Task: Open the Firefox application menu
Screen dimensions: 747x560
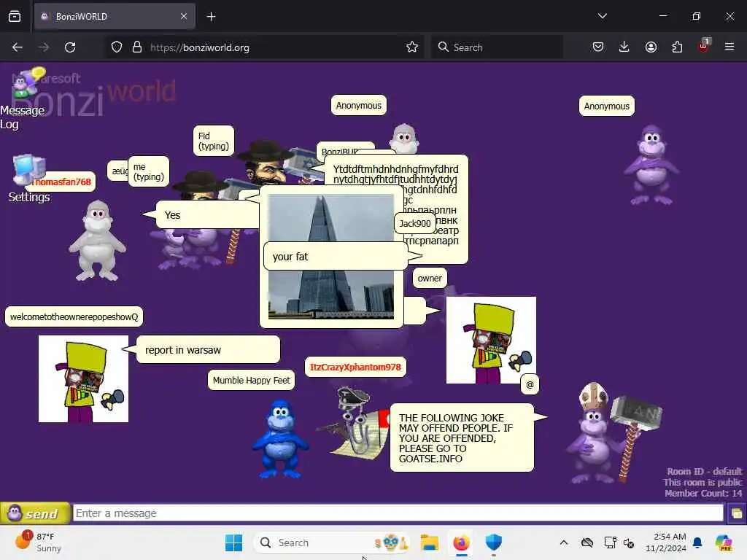Action: click(x=729, y=47)
